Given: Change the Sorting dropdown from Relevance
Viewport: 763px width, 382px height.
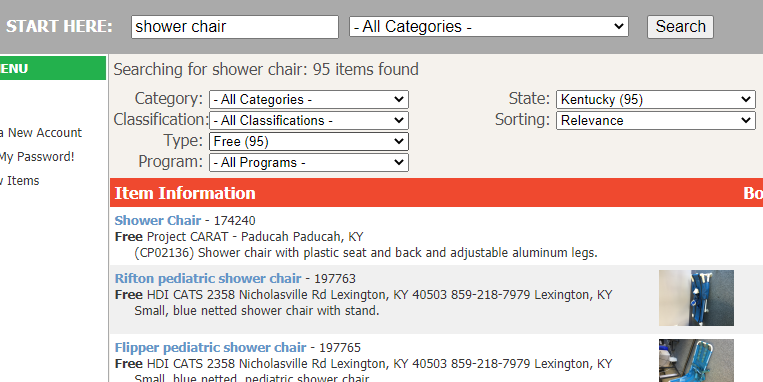Looking at the screenshot, I should click(x=655, y=120).
